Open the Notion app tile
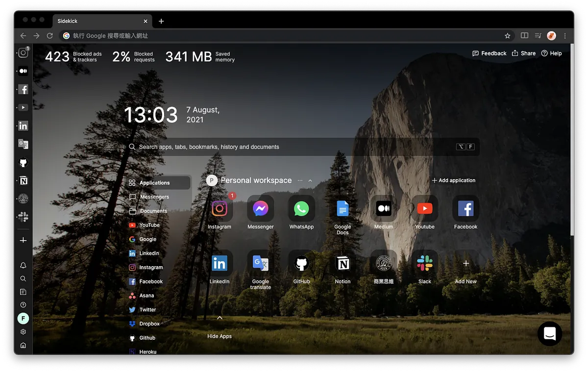The width and height of the screenshot is (588, 372). (343, 264)
